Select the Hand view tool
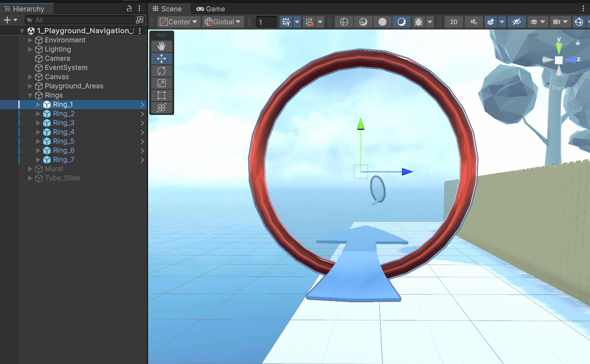 162,46
